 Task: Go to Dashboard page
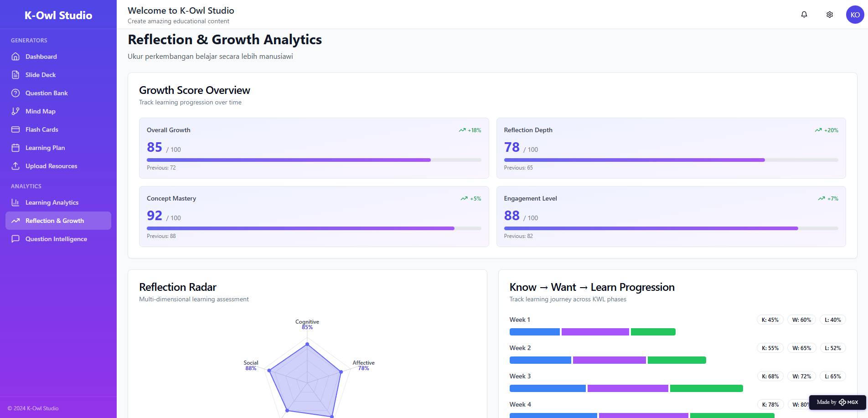[x=58, y=57]
